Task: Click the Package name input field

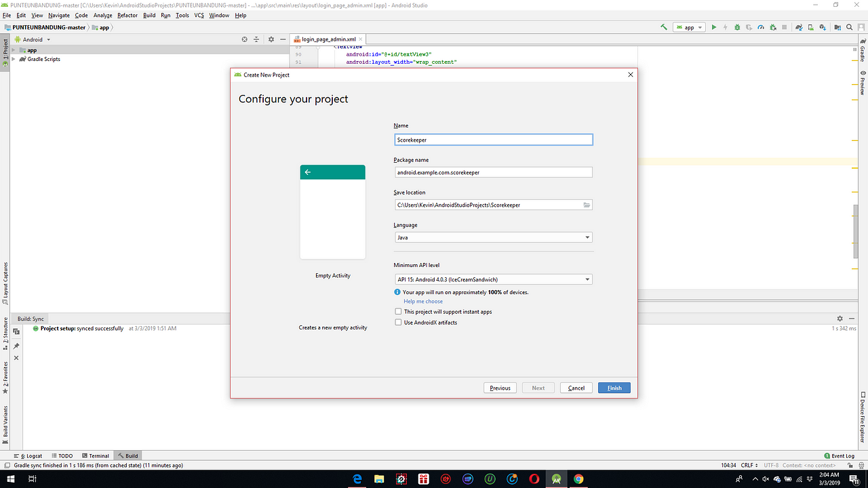Action: pyautogui.click(x=493, y=172)
